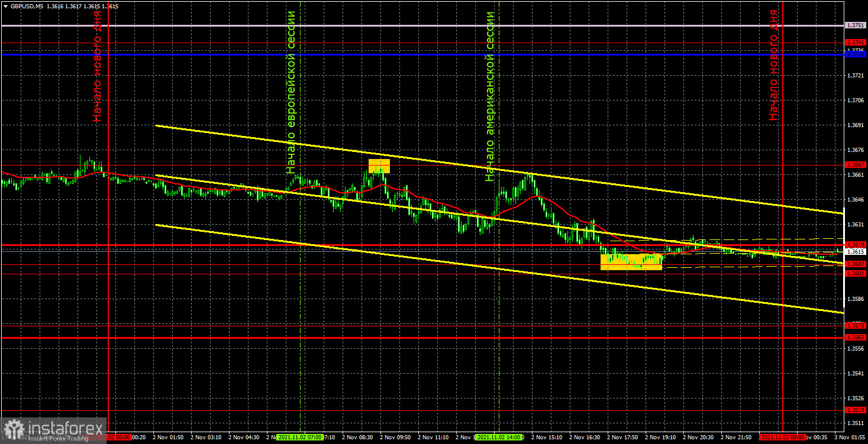The image size is (868, 444).
Task: Click the '2 Nov 20:30' time label
Action: (x=698, y=437)
